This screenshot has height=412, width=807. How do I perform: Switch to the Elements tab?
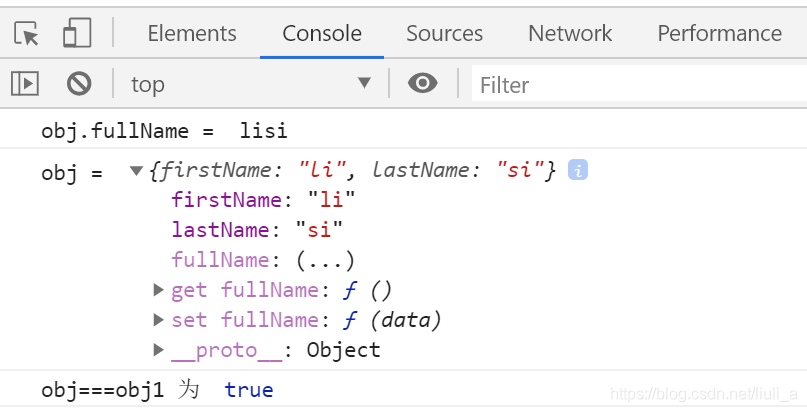tap(192, 33)
